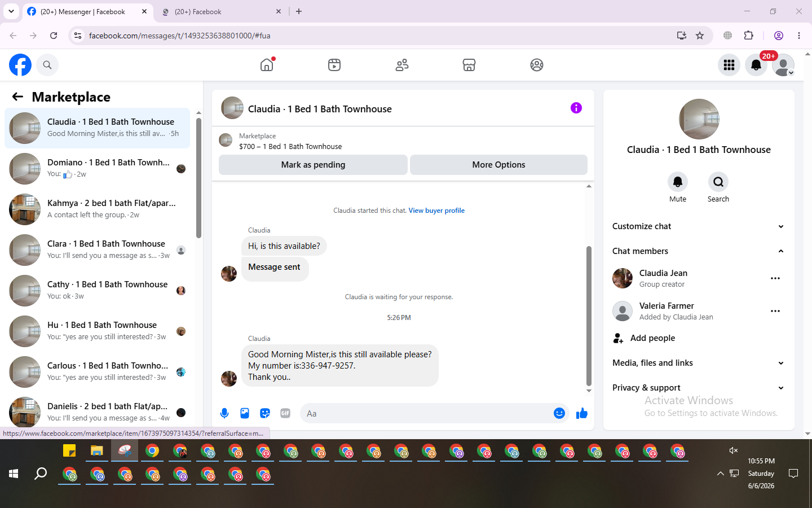Attach a photo file icon
This screenshot has width=812, height=508.
[245, 413]
